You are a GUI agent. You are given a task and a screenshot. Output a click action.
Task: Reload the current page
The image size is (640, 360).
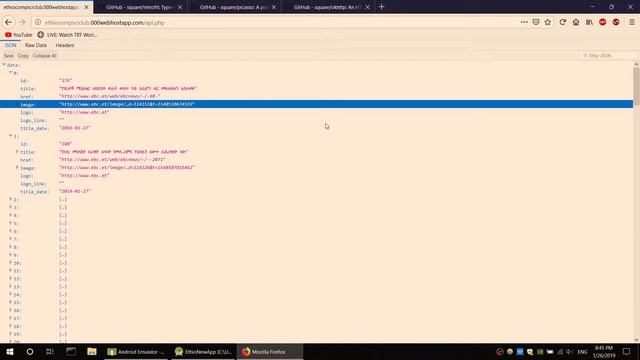[x=562, y=22]
